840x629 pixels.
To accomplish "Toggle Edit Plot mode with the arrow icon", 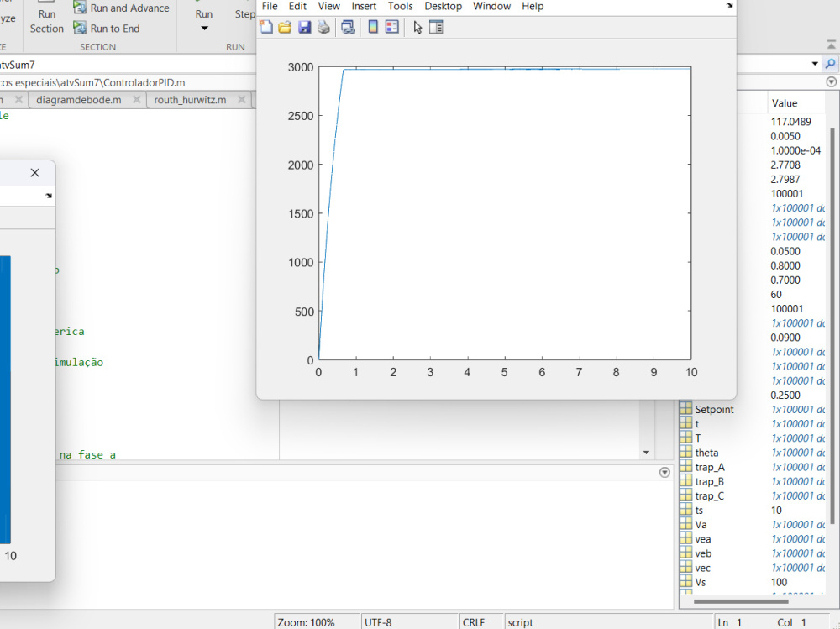I will [417, 27].
